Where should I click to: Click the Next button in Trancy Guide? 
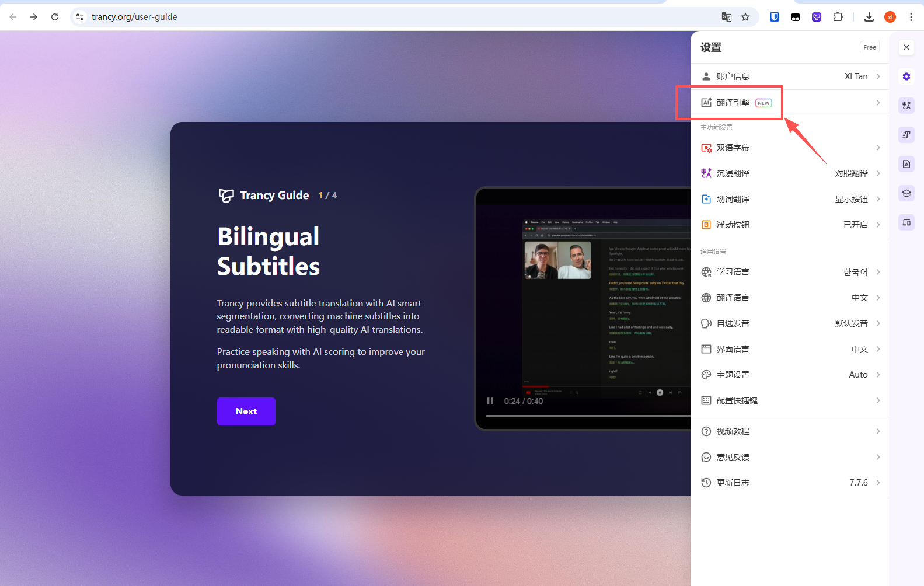click(246, 411)
